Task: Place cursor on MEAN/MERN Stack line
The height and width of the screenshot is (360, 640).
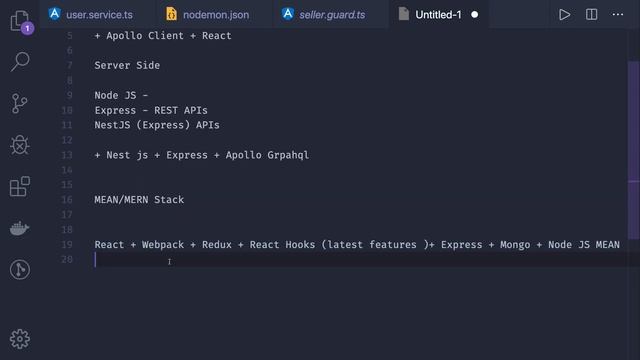Action: [139, 200]
